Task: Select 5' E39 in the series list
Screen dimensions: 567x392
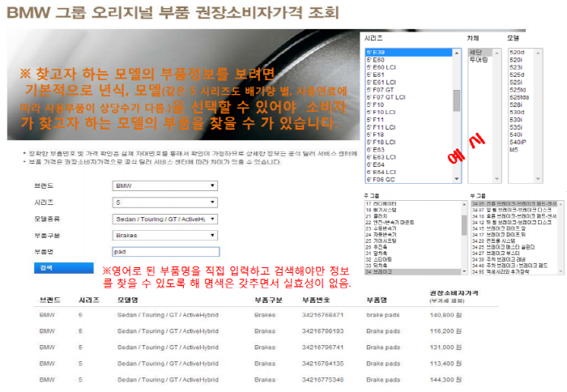Action: coord(408,53)
